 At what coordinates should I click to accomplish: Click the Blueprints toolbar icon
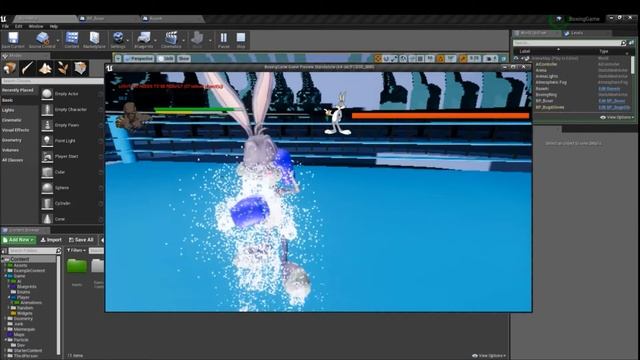[143, 38]
